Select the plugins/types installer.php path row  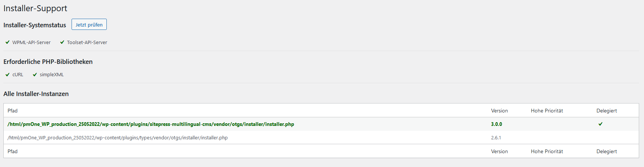[x=118, y=137]
